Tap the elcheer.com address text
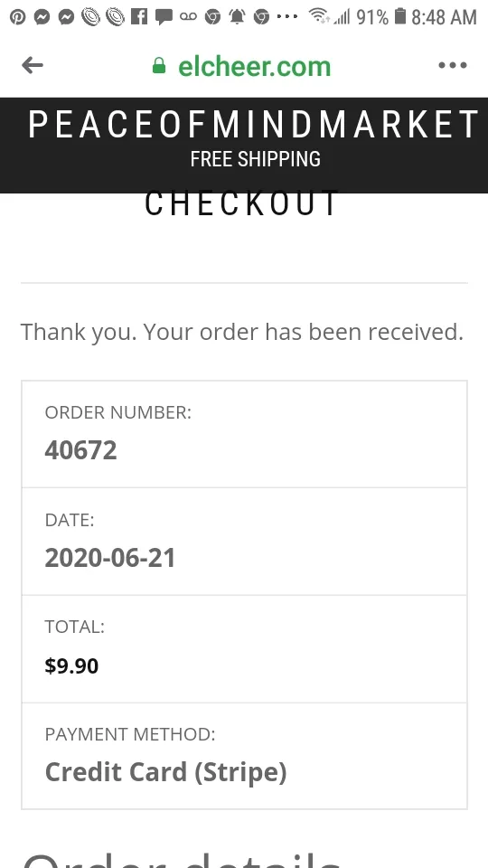The height and width of the screenshot is (868, 488). [x=255, y=66]
